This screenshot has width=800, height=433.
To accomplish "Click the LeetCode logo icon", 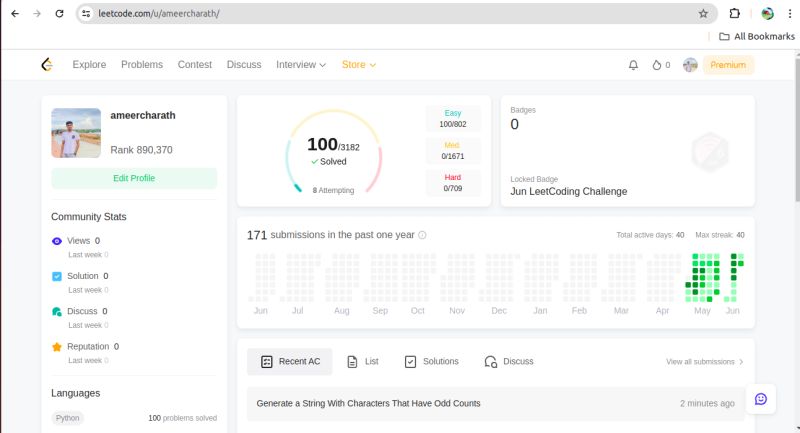I will click(46, 65).
